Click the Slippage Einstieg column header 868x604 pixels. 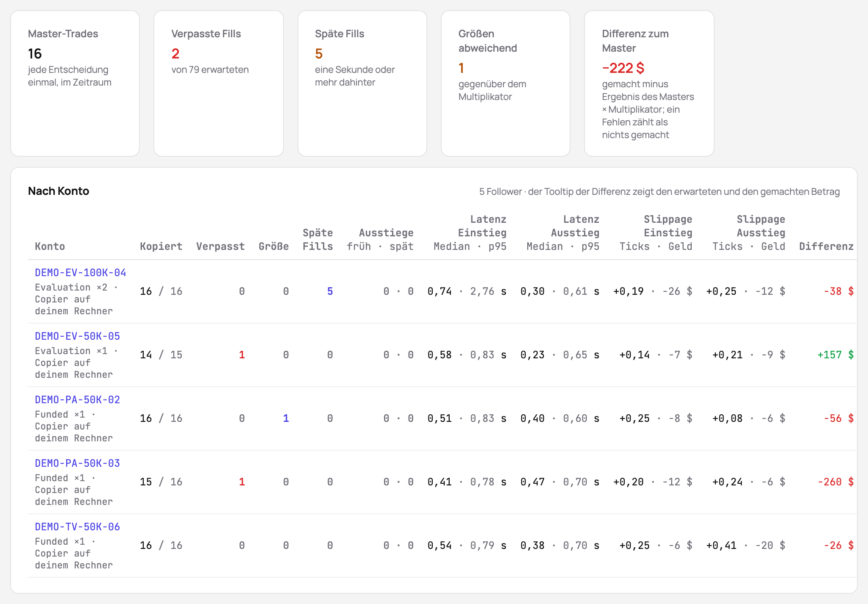656,233
